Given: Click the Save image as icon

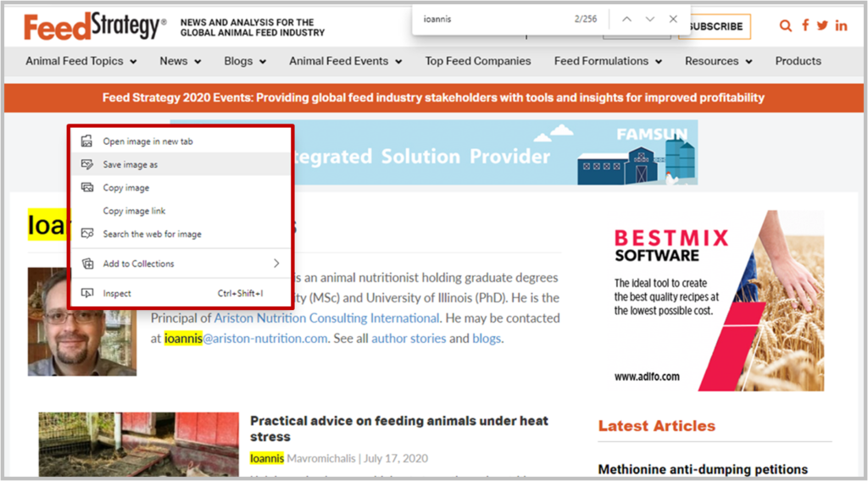Looking at the screenshot, I should [x=87, y=164].
